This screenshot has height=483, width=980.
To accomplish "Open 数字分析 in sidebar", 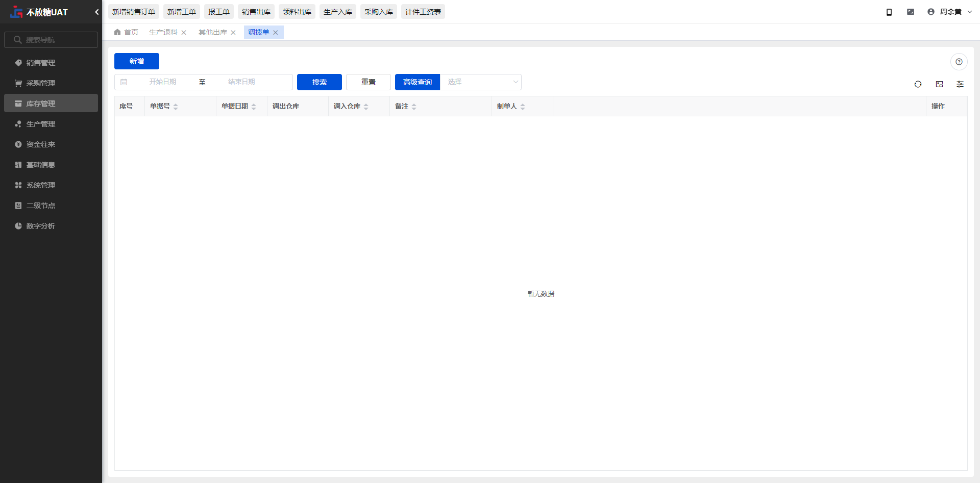I will click(51, 226).
